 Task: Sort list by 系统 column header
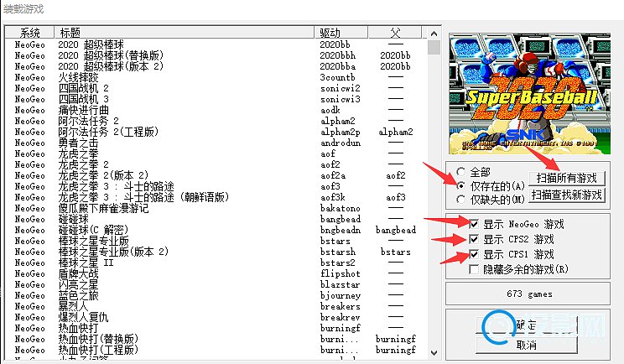point(29,32)
